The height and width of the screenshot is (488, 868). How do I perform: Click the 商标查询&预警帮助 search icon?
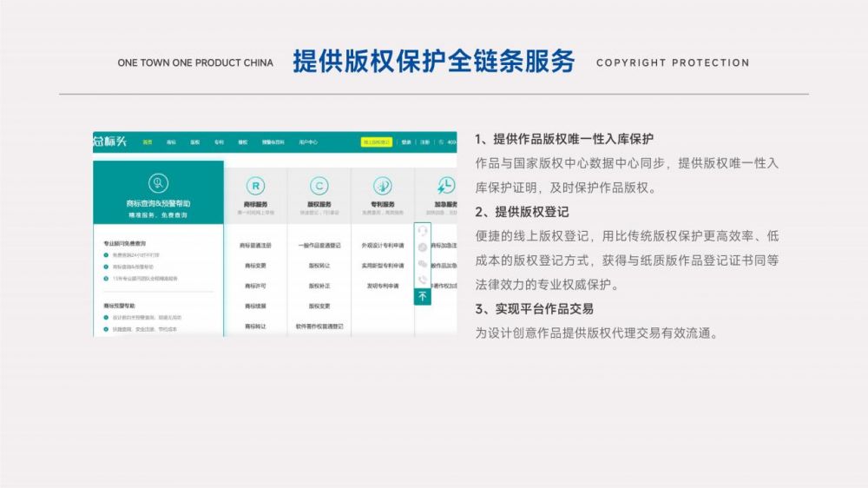point(158,183)
